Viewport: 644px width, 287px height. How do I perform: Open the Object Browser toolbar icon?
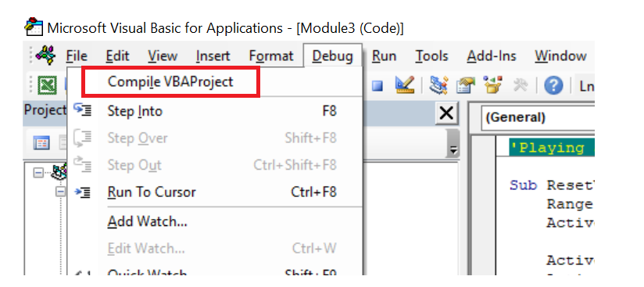coord(492,85)
